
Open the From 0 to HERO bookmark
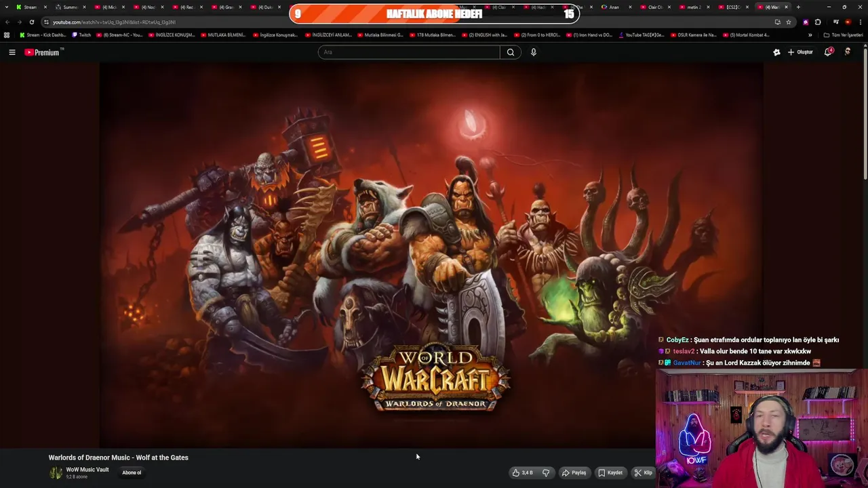pos(537,35)
